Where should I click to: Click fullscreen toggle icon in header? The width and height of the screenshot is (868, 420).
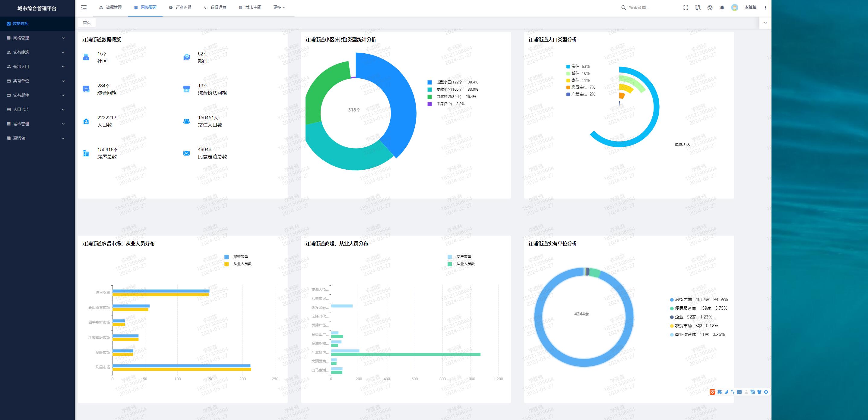coord(686,8)
